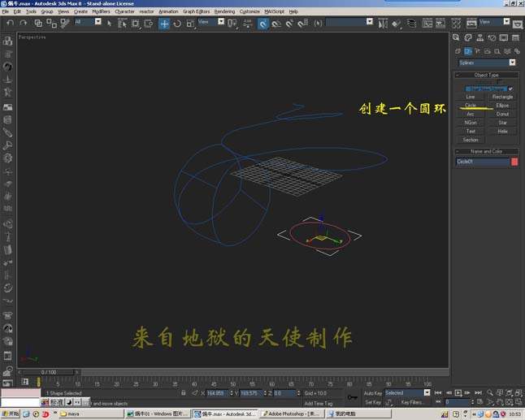This screenshot has height=420, width=525.
Task: Click the Align tool icon
Action: 396,23
